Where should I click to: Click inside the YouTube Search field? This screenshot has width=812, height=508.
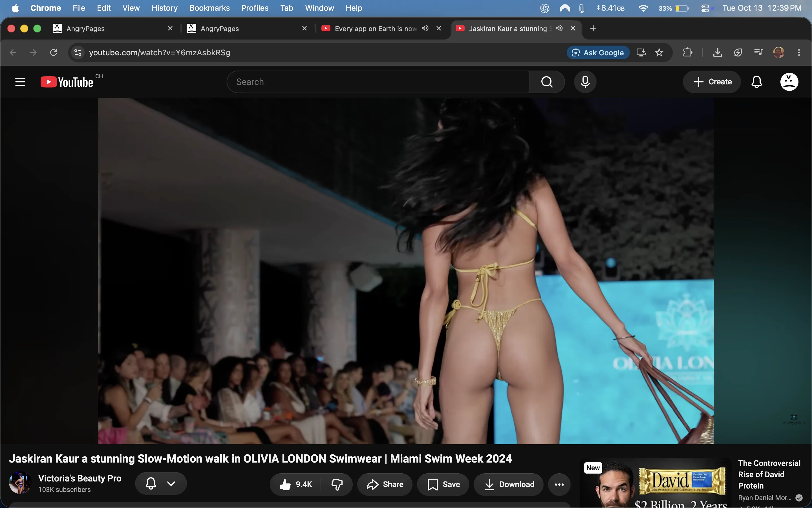pyautogui.click(x=378, y=82)
